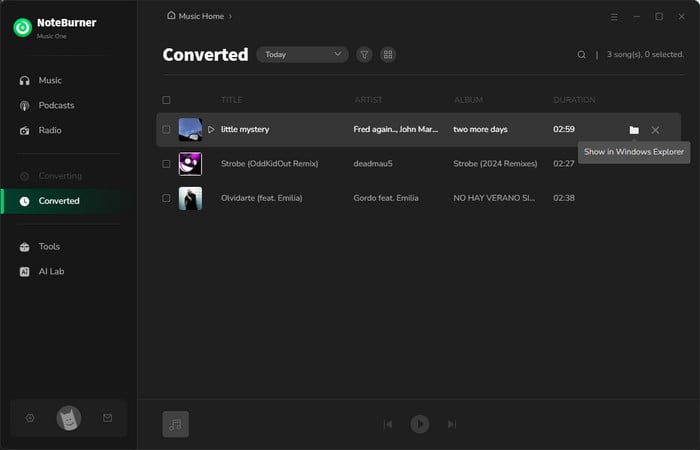The image size is (700, 450).
Task: Click the hamburger menu icon in title bar
Action: [x=613, y=17]
